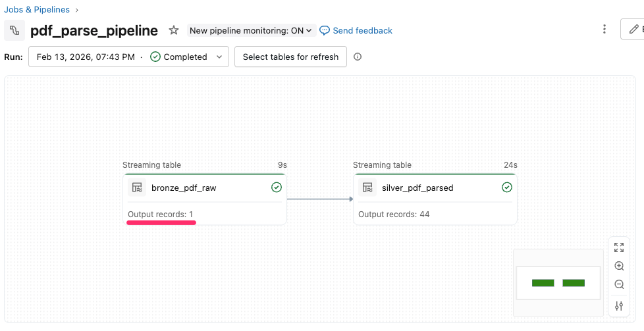Image resolution: width=644 pixels, height=331 pixels.
Task: Click Output records: 44 text
Action: coord(394,215)
